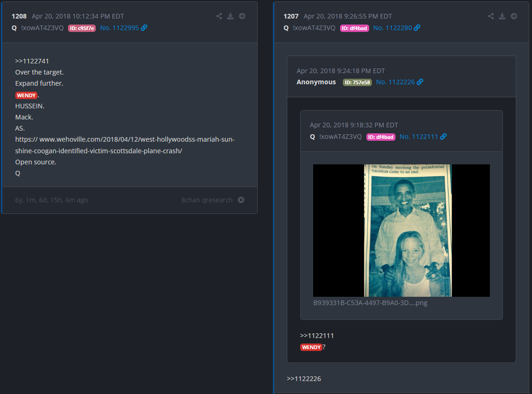Click the 'HUSSEIN.' line
Screen dimensions: 532x394
click(30, 106)
